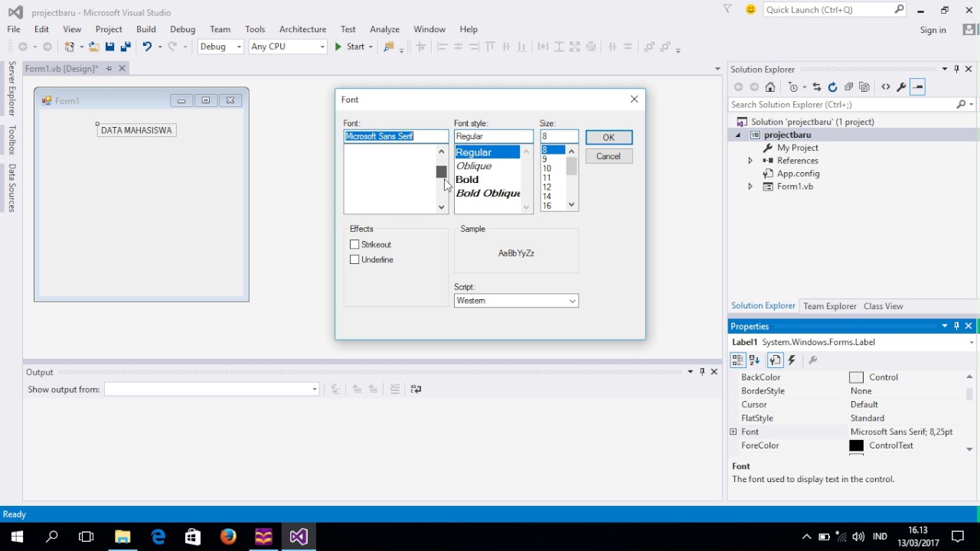Viewport: 980px width, 551px height.
Task: Expand the Font property plus box
Action: (x=733, y=432)
